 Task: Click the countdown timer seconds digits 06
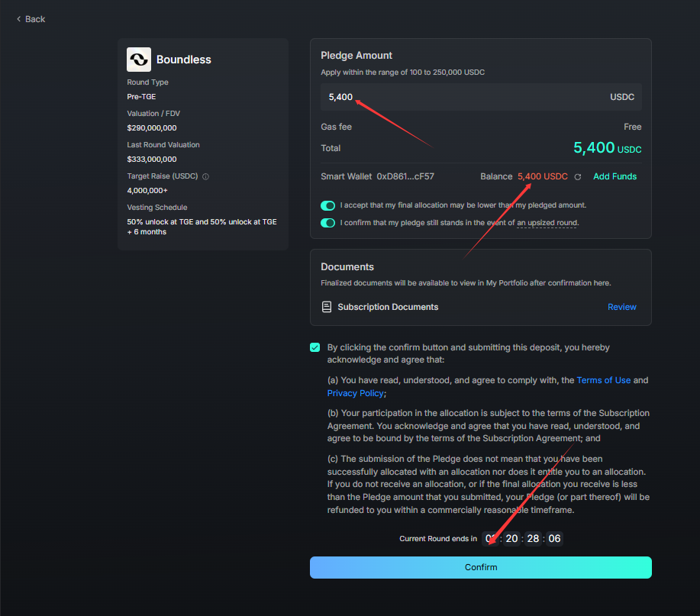[554, 539]
